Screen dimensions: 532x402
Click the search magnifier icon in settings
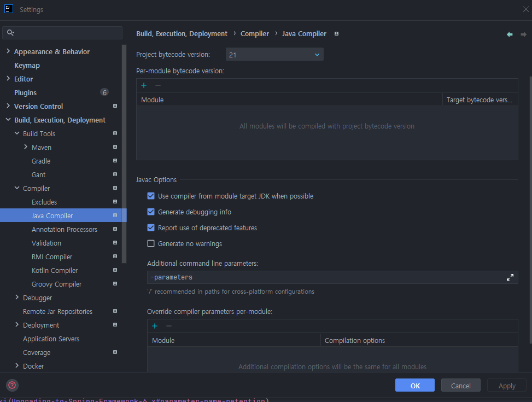pos(10,33)
